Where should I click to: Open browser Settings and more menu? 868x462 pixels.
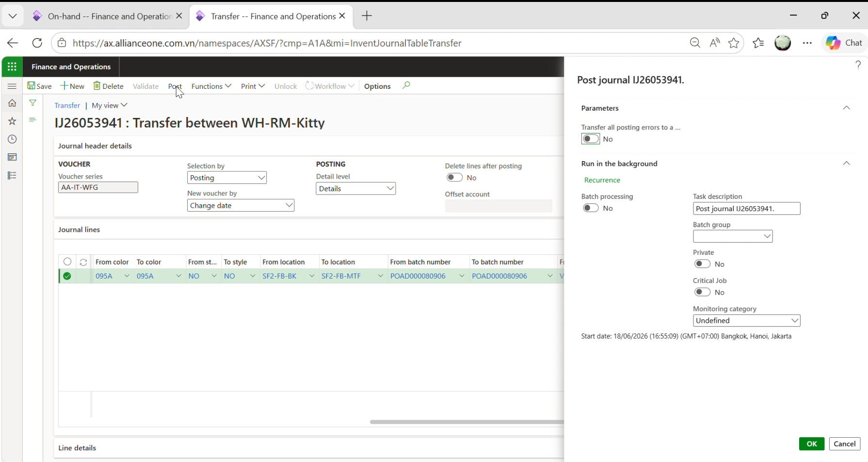tap(807, 43)
